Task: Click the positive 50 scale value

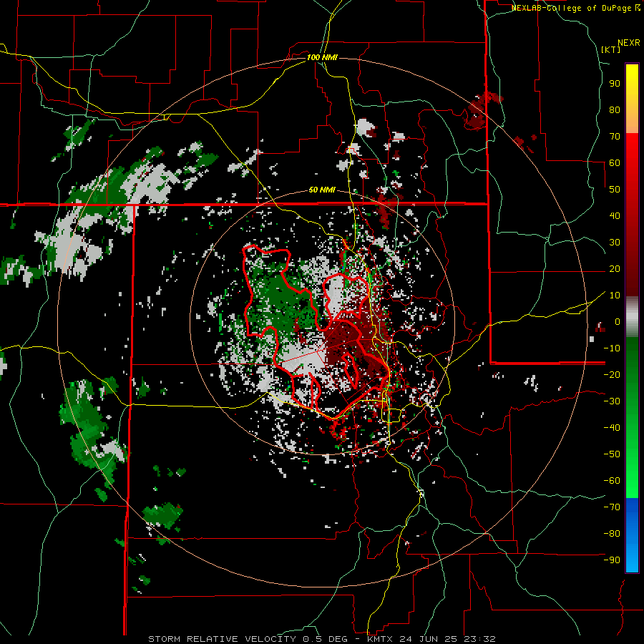Action: pyautogui.click(x=615, y=190)
